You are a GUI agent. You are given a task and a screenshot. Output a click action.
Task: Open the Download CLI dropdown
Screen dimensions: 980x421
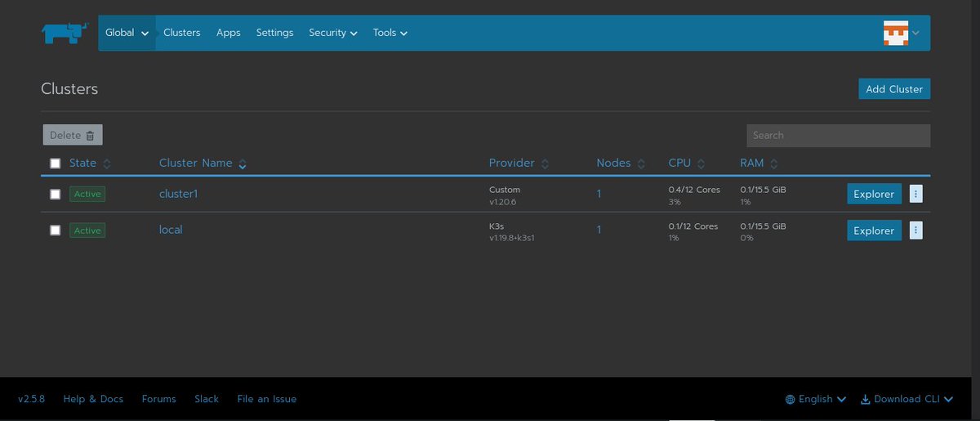907,399
